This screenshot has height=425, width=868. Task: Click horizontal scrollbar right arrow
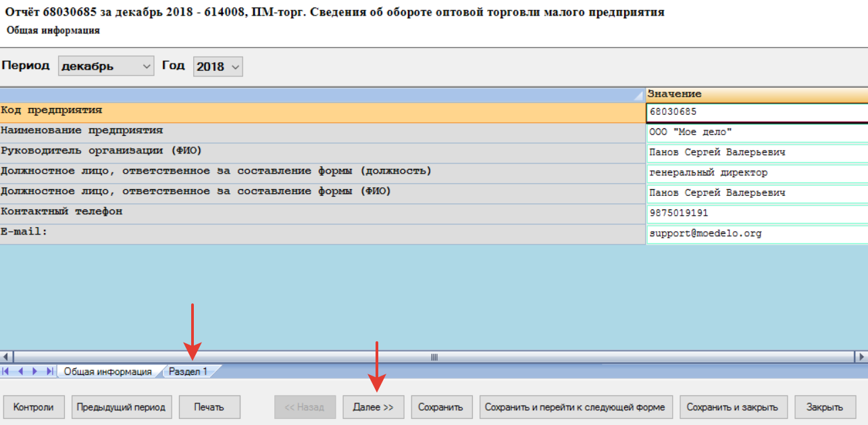[862, 357]
